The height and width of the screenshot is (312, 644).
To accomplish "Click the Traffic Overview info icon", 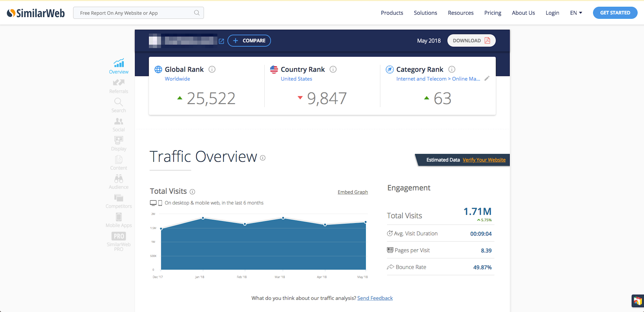I will pos(263,158).
